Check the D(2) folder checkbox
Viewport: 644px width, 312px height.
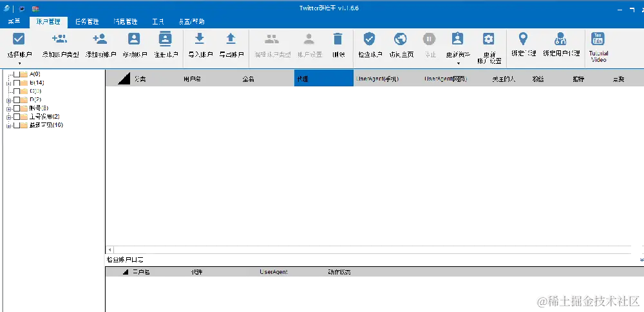click(x=17, y=100)
